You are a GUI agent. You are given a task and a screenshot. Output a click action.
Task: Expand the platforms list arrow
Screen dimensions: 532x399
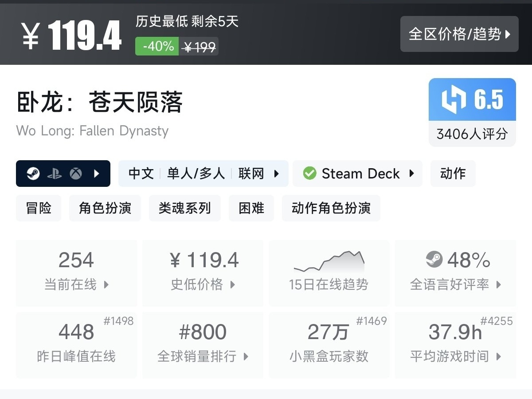click(97, 174)
